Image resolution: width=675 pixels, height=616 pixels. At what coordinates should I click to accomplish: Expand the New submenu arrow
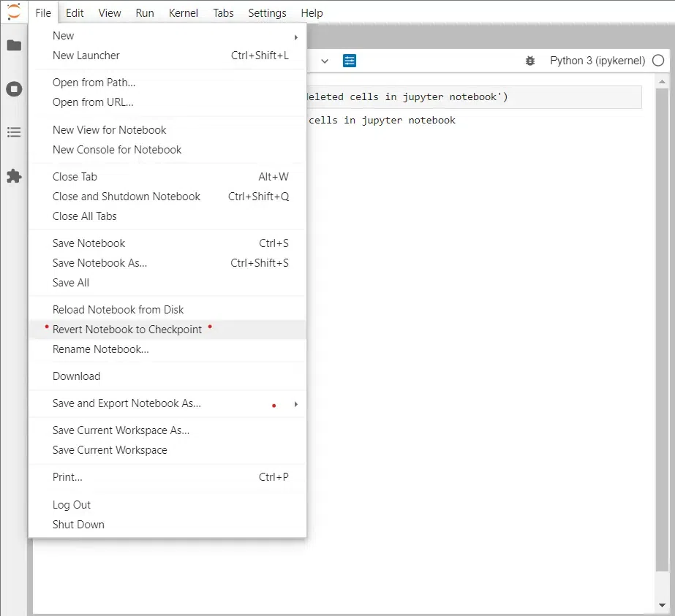pos(295,37)
